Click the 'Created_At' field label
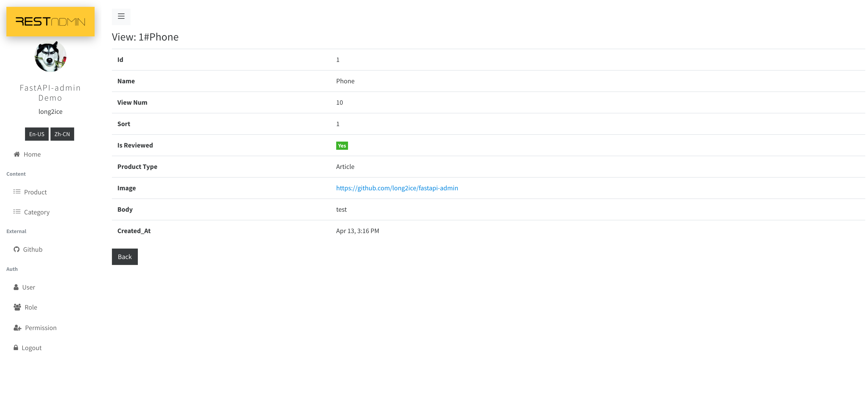 (x=134, y=231)
